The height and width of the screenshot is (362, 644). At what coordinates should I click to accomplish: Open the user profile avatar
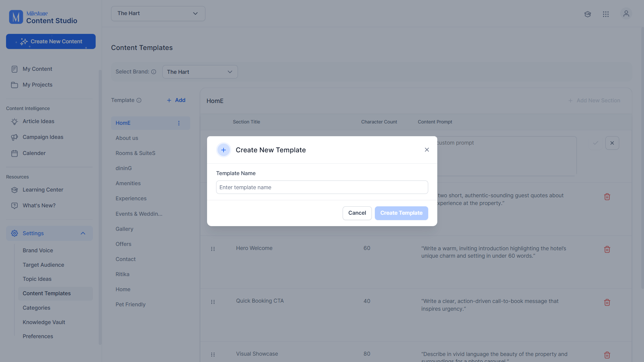[x=626, y=14]
